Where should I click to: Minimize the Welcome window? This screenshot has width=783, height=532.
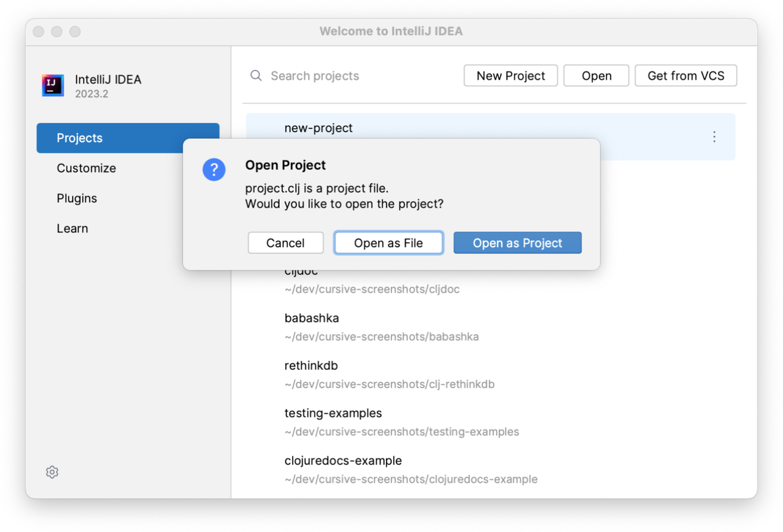(x=57, y=31)
